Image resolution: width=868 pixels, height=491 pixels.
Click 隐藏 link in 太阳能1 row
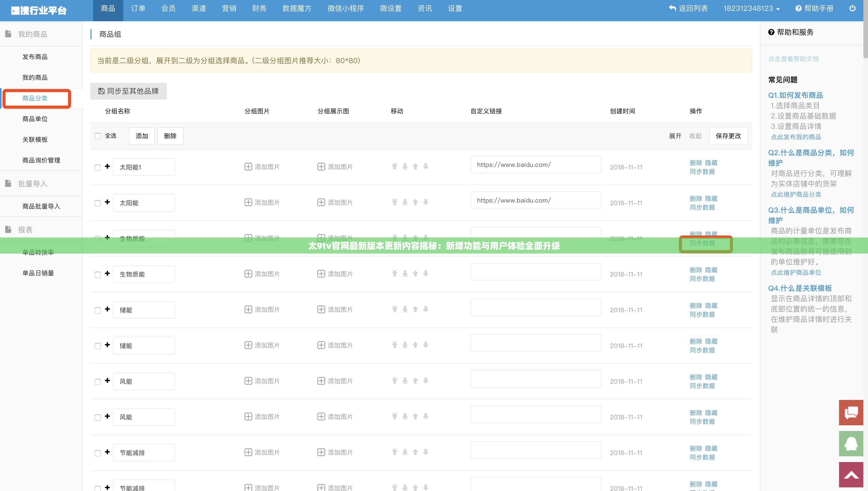coord(711,163)
